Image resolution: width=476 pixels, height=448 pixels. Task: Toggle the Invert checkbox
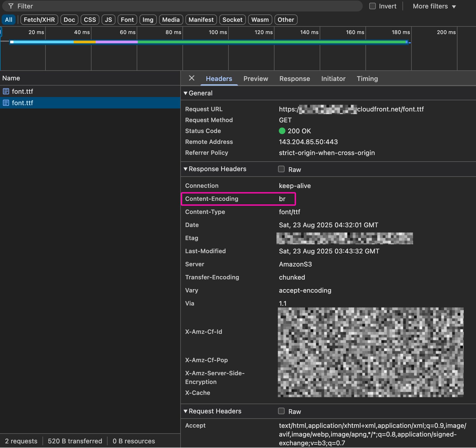click(372, 6)
